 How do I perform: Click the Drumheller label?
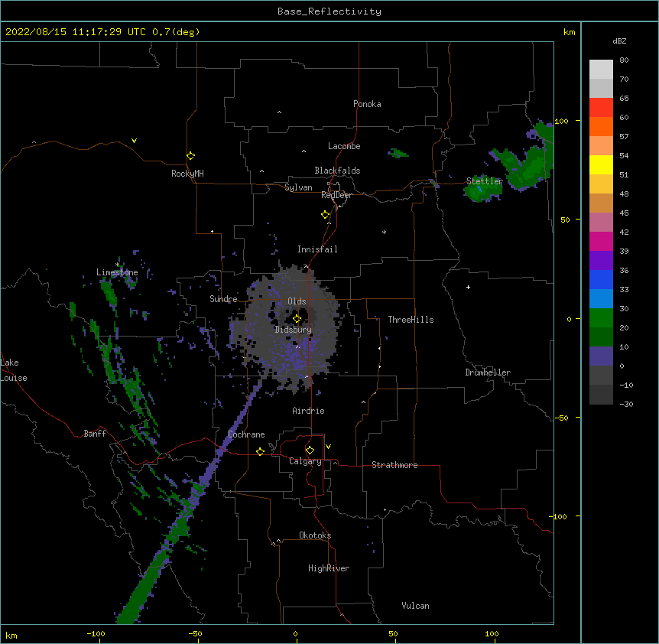488,372
